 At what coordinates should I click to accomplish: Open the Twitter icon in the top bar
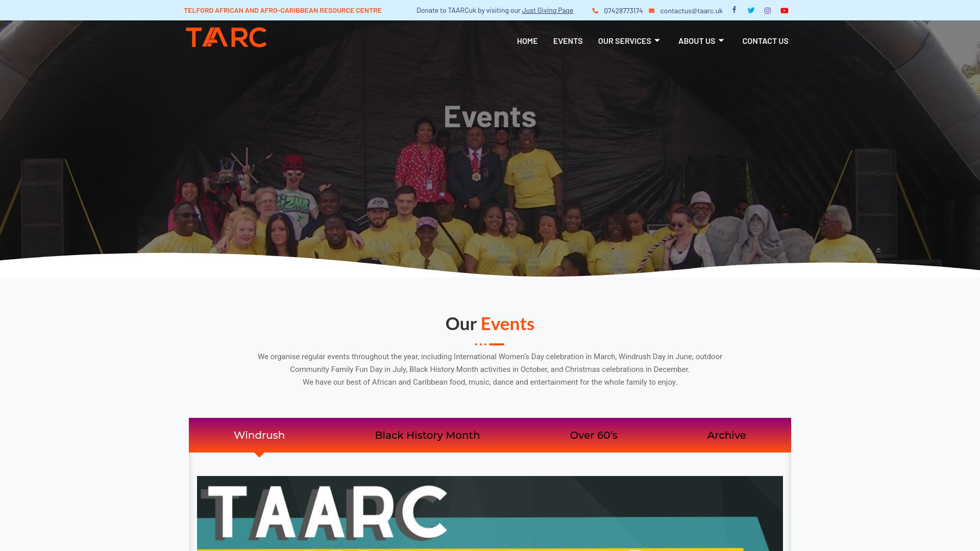(751, 10)
